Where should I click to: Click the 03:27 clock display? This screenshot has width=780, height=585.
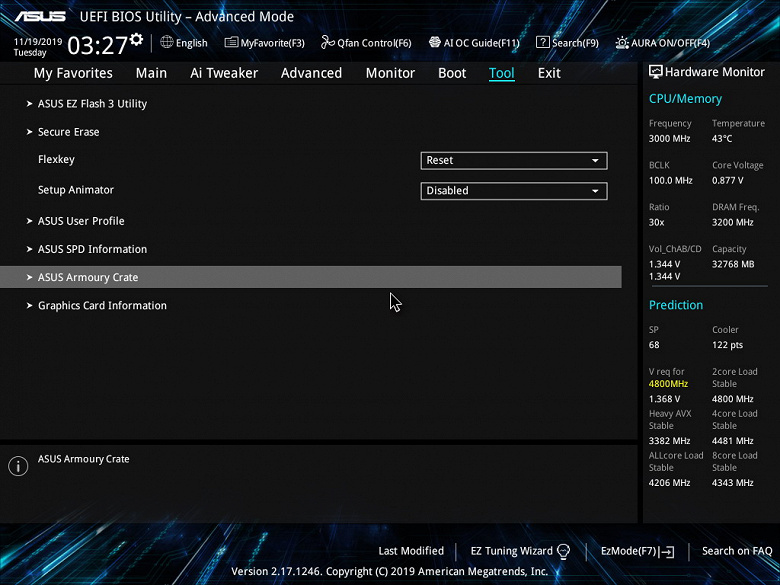coord(98,45)
